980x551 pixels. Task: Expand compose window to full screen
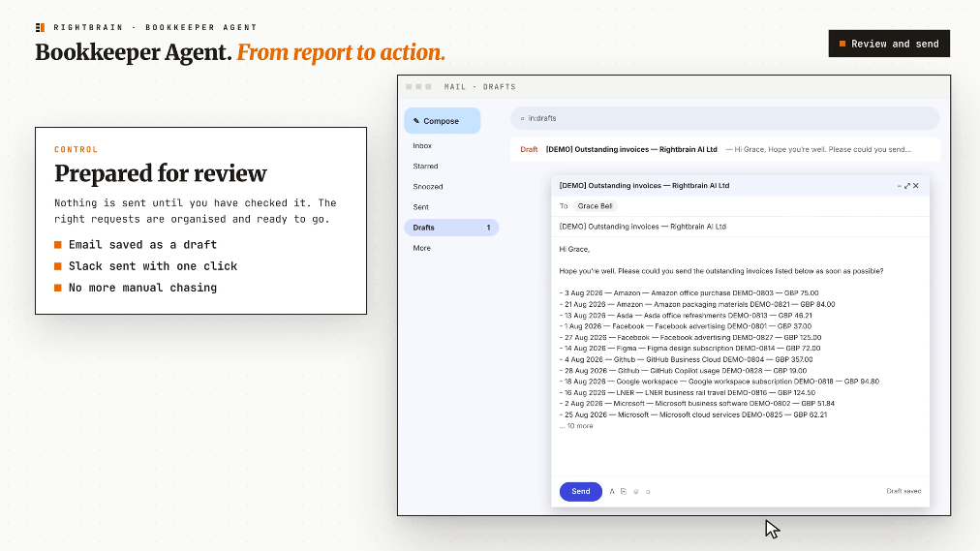pyautogui.click(x=907, y=186)
